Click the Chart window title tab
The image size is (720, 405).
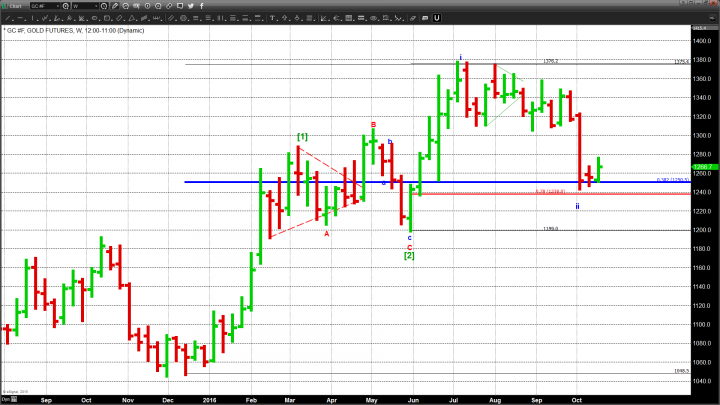point(16,6)
